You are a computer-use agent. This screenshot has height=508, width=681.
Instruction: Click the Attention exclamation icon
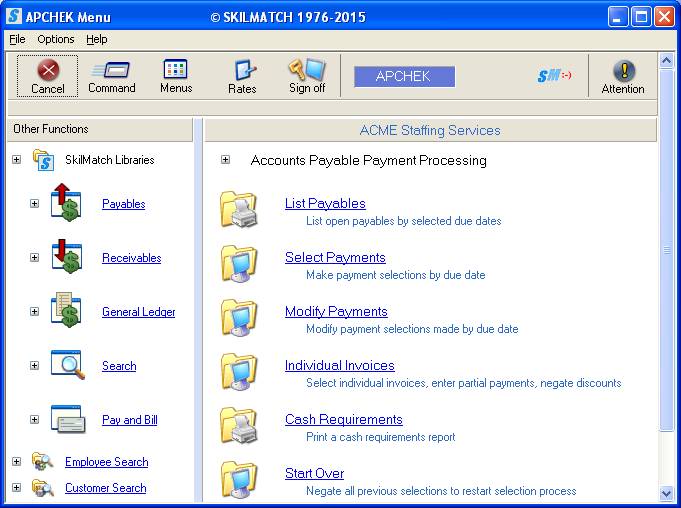[624, 71]
